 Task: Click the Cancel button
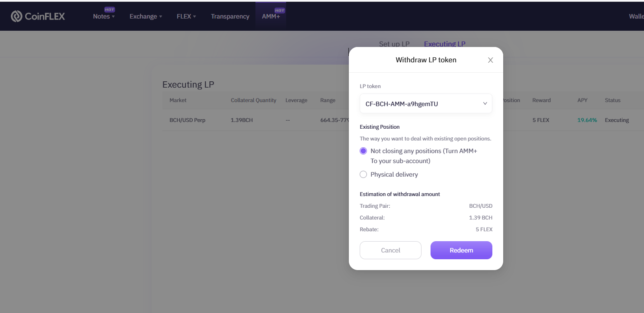click(390, 250)
